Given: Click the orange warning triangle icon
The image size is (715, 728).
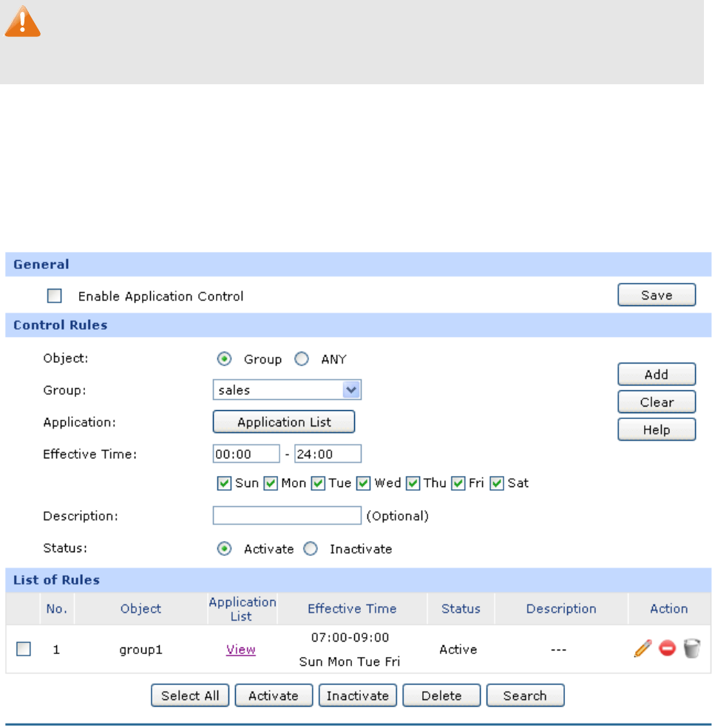Looking at the screenshot, I should [22, 21].
